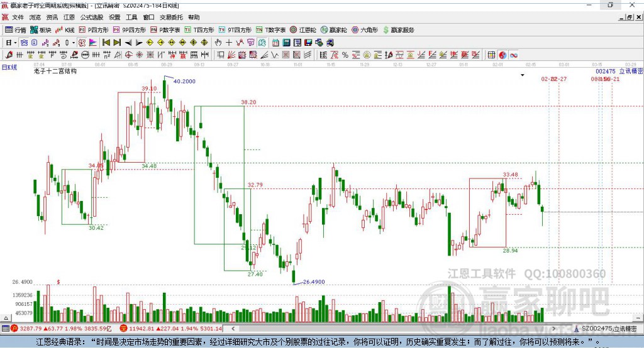Jump to the first bar icon

pyautogui.click(x=106, y=43)
